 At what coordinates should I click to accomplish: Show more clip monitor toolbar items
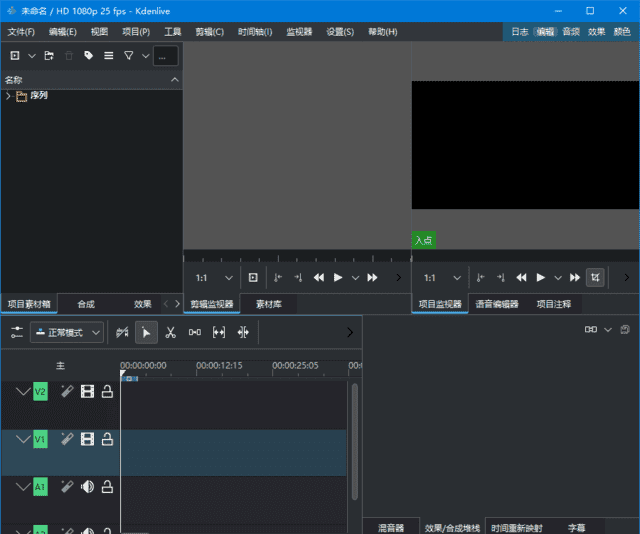point(399,278)
